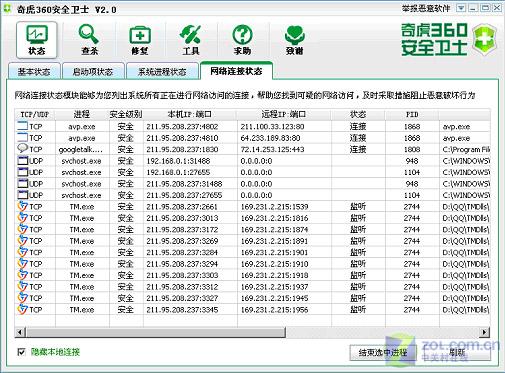Image resolution: width=505 pixels, height=373 pixels.
Task: Click icon of svchost 211.95.208.237:27655 row
Action: pos(22,195)
